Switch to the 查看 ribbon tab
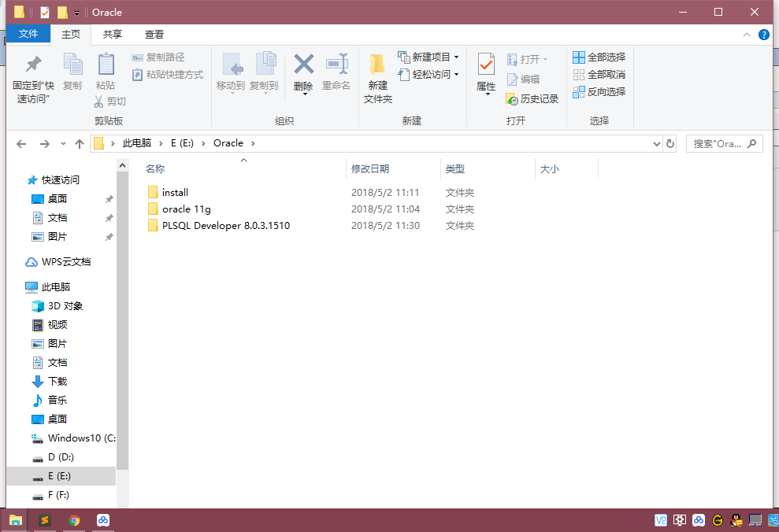Screen dimensions: 779x532 coord(154,35)
